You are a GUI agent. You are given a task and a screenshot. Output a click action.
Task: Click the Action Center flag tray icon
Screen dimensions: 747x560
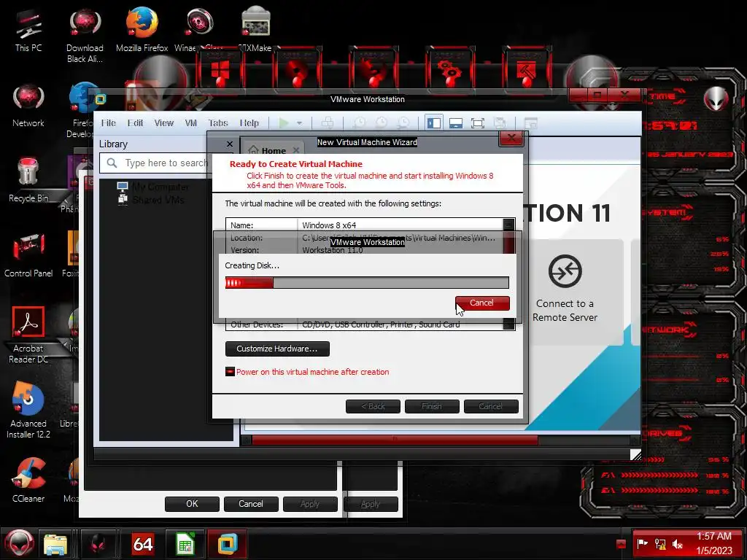pyautogui.click(x=642, y=544)
